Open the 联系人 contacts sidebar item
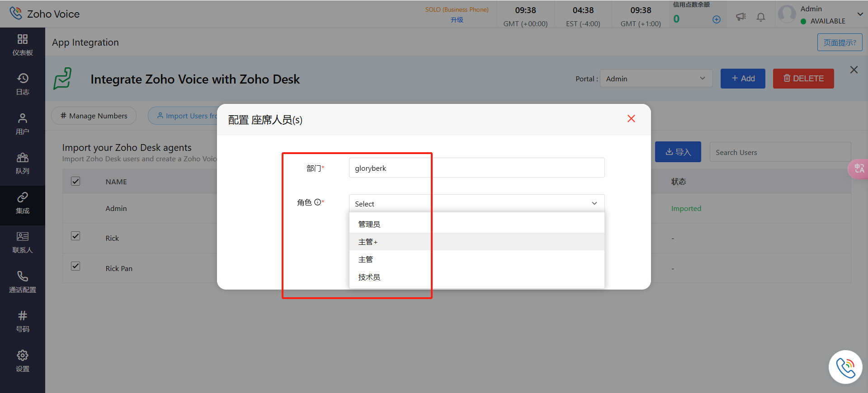Screen dimensions: 868x393 23,243
